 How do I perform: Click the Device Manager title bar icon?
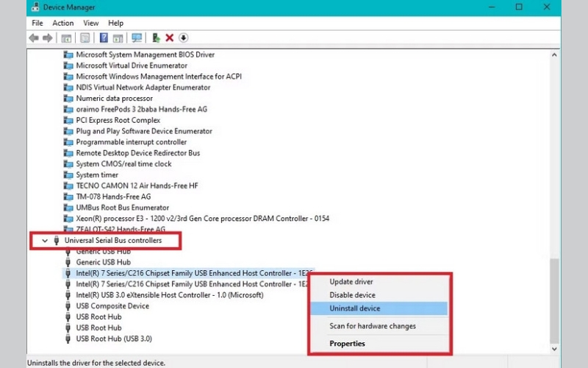[35, 7]
